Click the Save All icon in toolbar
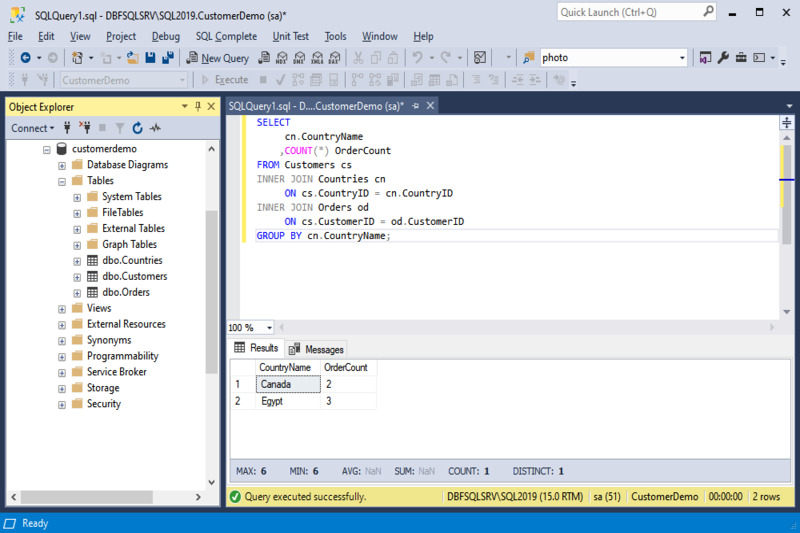This screenshot has width=800, height=533. 166,58
